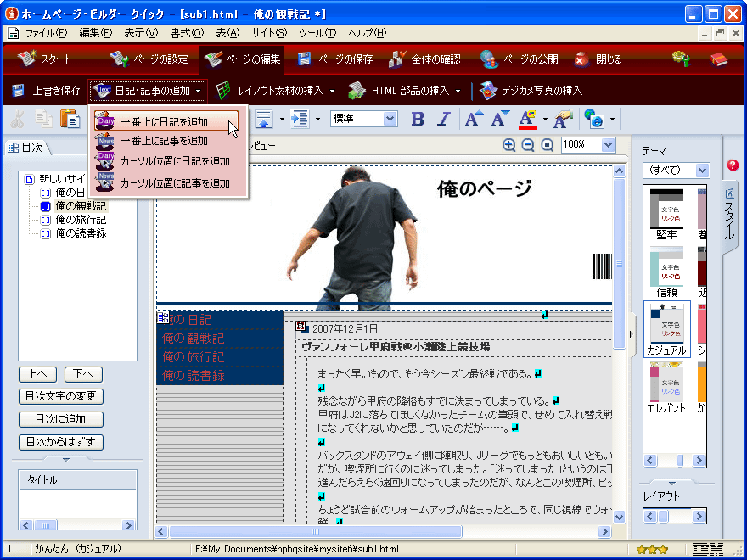This screenshot has height=560, width=747.
Task: Apply font color with red underline
Action: (x=528, y=119)
